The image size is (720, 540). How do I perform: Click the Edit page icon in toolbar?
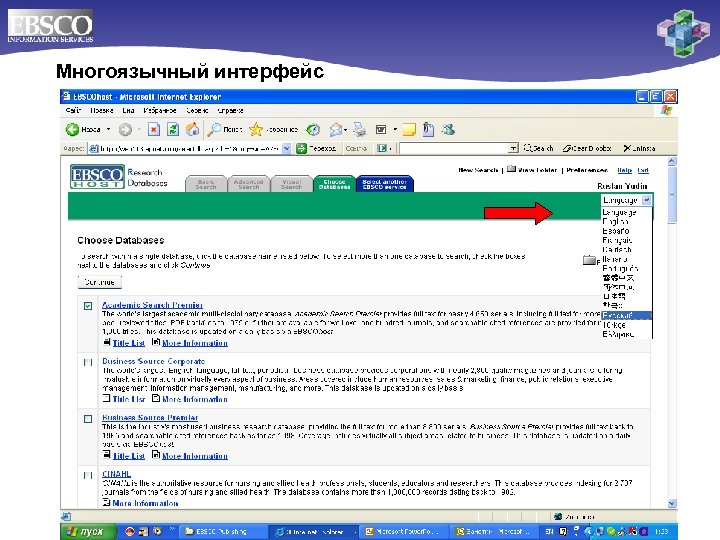381,130
